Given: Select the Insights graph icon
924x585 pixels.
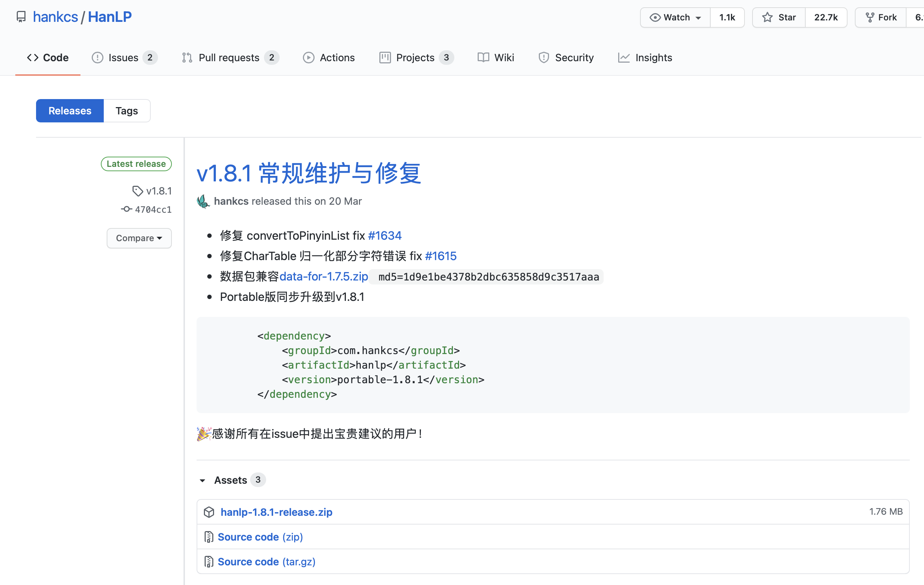Looking at the screenshot, I should 624,58.
